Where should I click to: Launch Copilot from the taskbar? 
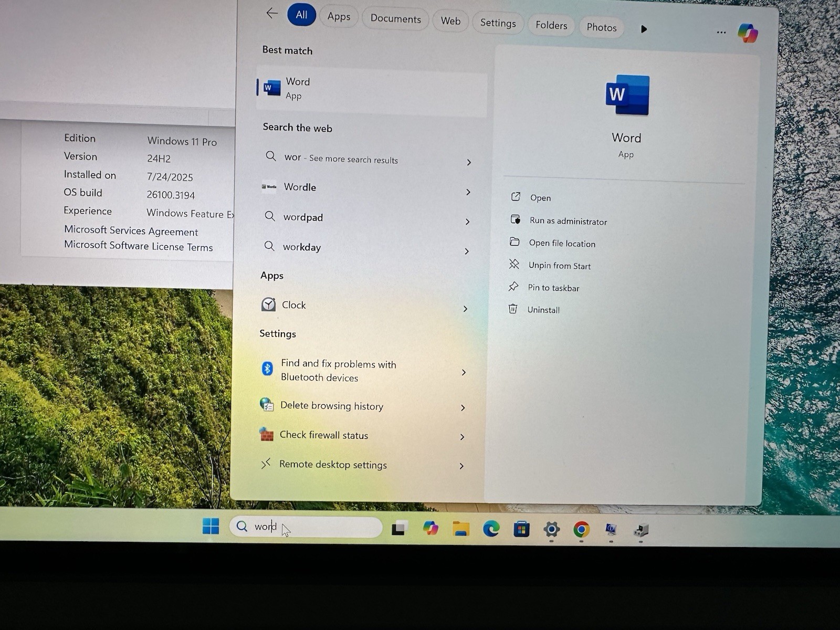pos(430,528)
